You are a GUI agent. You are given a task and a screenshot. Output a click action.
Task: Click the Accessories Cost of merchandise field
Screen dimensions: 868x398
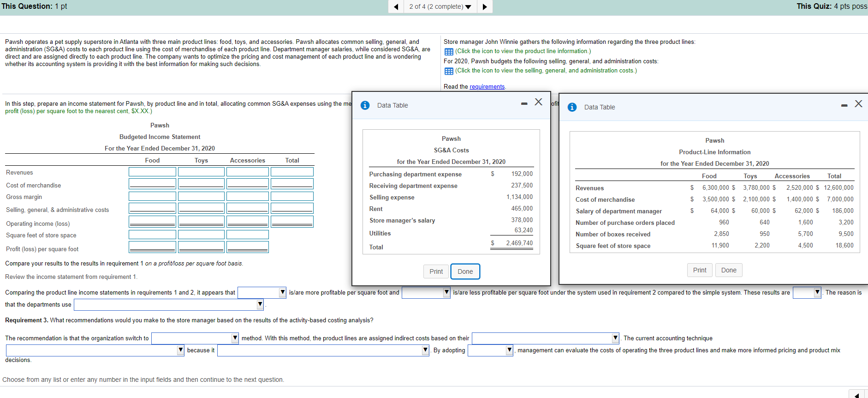click(248, 184)
